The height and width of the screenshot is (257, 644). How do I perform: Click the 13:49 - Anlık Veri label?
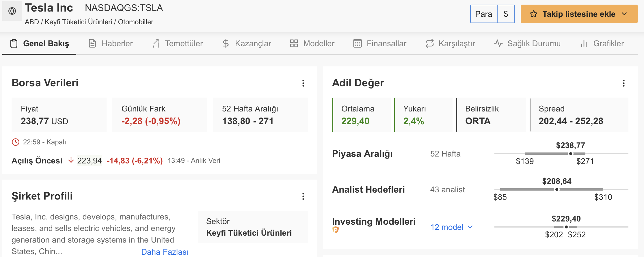194,161
